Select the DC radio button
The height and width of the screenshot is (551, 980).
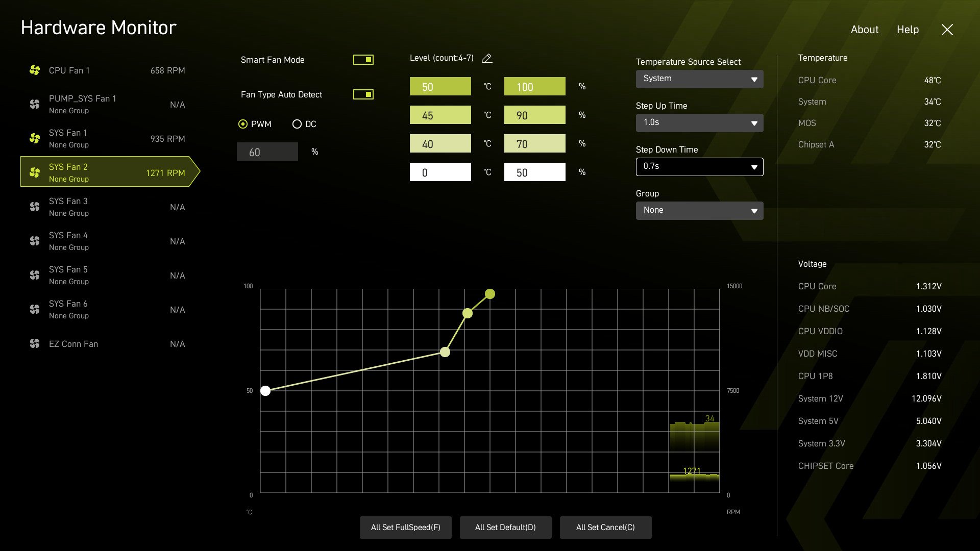point(297,124)
